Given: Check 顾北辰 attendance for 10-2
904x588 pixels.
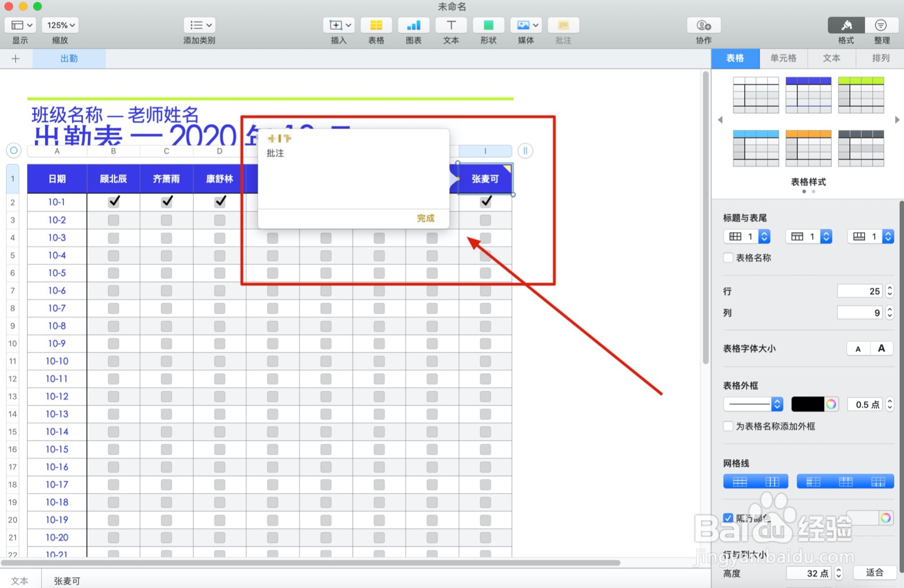Looking at the screenshot, I should [114, 220].
